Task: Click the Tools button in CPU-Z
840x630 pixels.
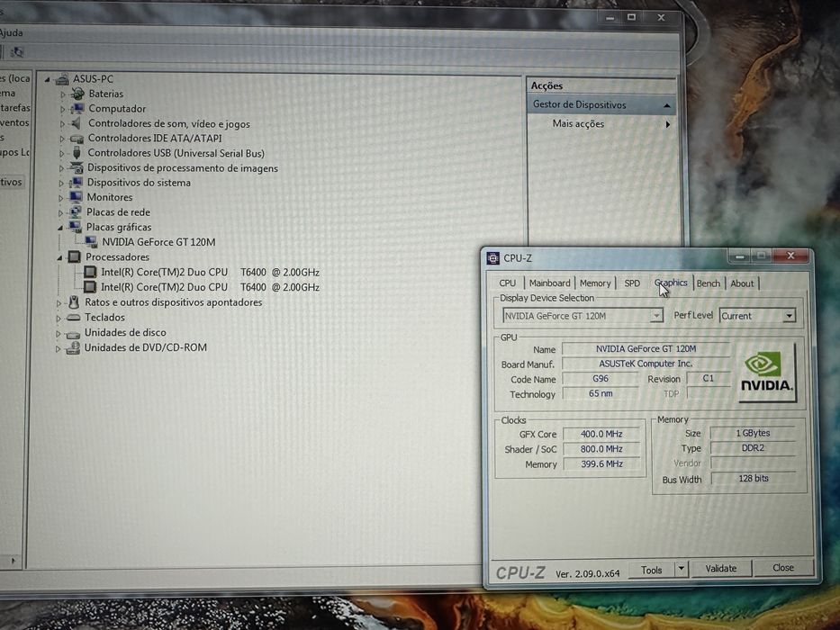Action: coord(652,570)
